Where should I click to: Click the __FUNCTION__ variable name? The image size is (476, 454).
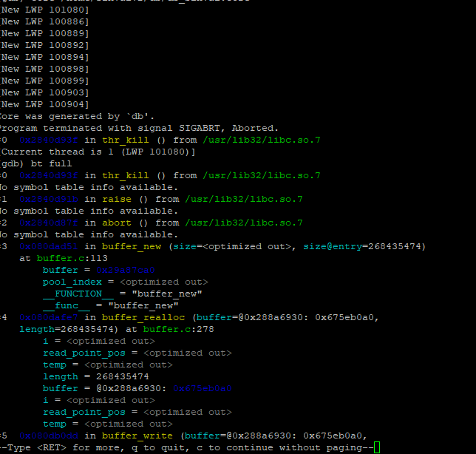[x=78, y=294]
